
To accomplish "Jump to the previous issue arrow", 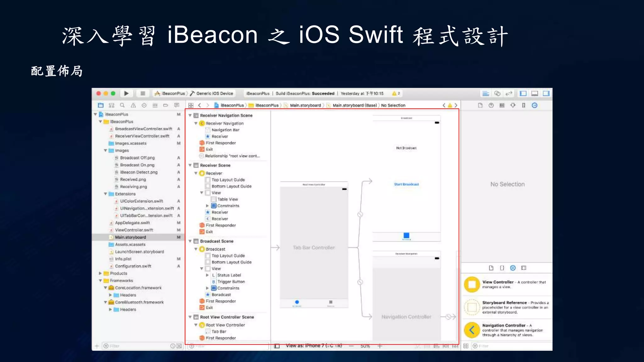I will (x=444, y=105).
